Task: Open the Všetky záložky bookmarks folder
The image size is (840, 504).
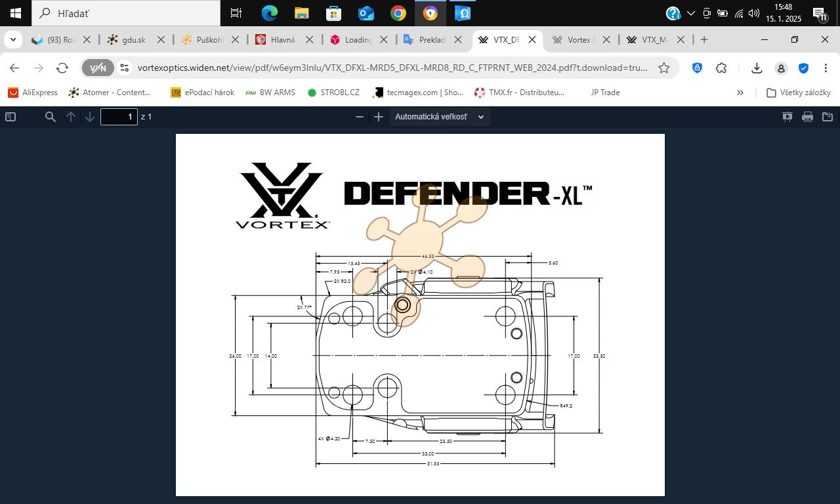Action: [x=799, y=93]
